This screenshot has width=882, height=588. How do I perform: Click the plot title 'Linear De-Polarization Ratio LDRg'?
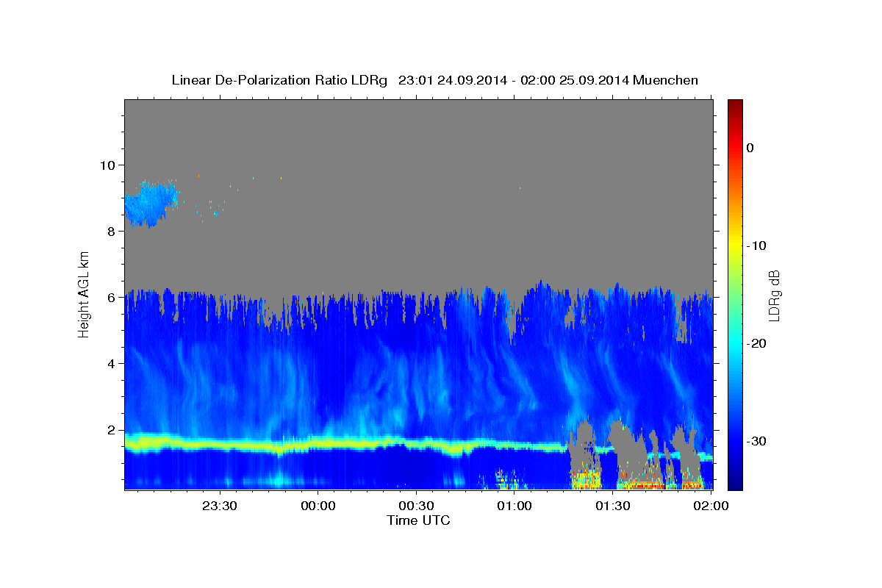pos(279,80)
